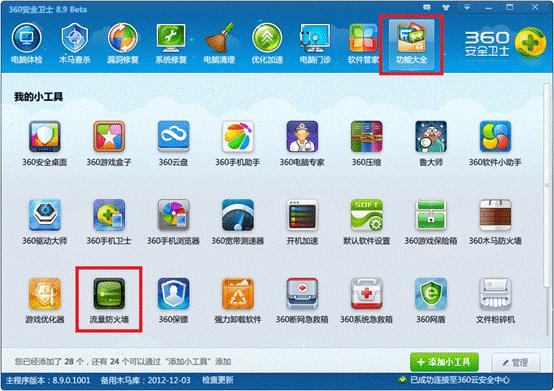554x391 pixels.
Task: Open the main menu dropdown in title bar
Action: pos(467,7)
